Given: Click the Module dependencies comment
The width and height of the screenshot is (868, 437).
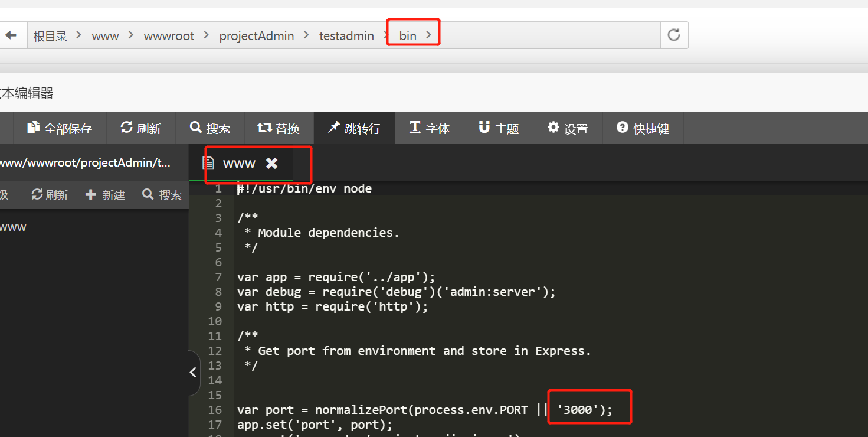Looking at the screenshot, I should [x=322, y=233].
